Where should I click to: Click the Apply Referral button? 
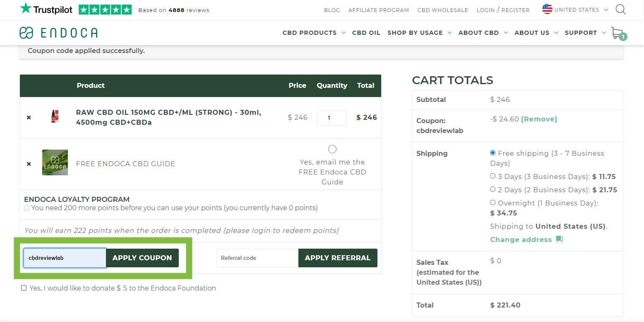coord(338,258)
